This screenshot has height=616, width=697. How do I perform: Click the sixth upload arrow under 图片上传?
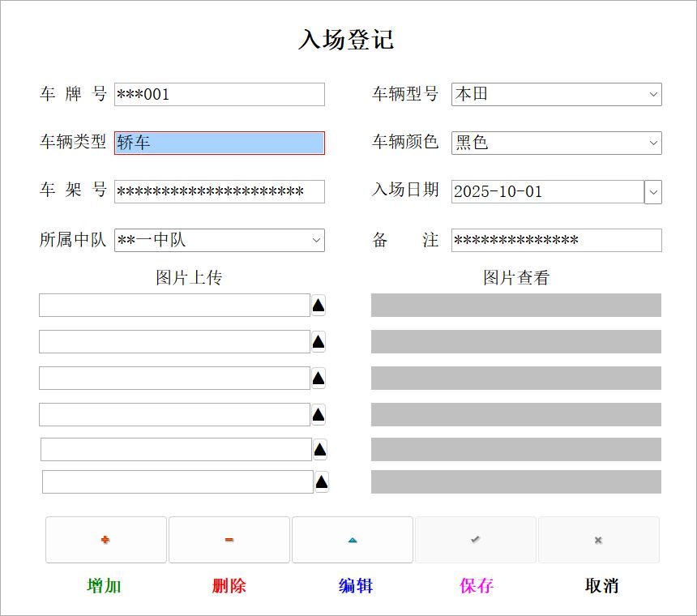coord(322,481)
